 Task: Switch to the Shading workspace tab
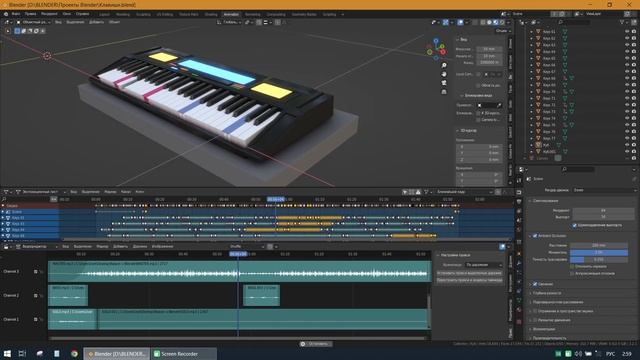point(211,14)
